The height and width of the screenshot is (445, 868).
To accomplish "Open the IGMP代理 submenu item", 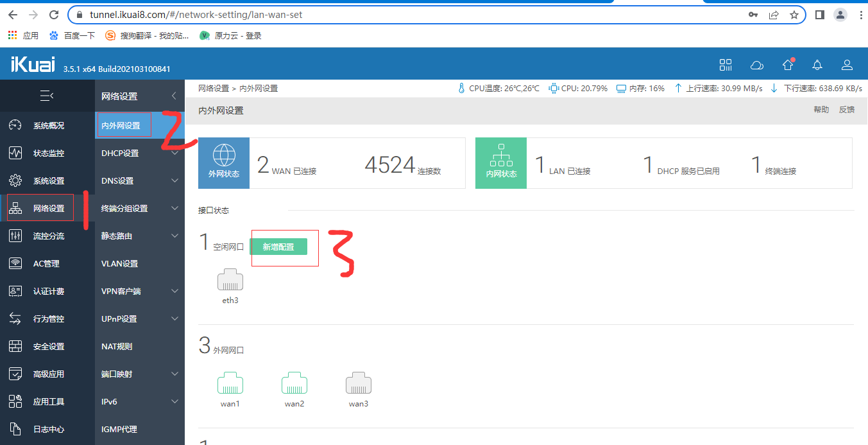I will [140, 429].
